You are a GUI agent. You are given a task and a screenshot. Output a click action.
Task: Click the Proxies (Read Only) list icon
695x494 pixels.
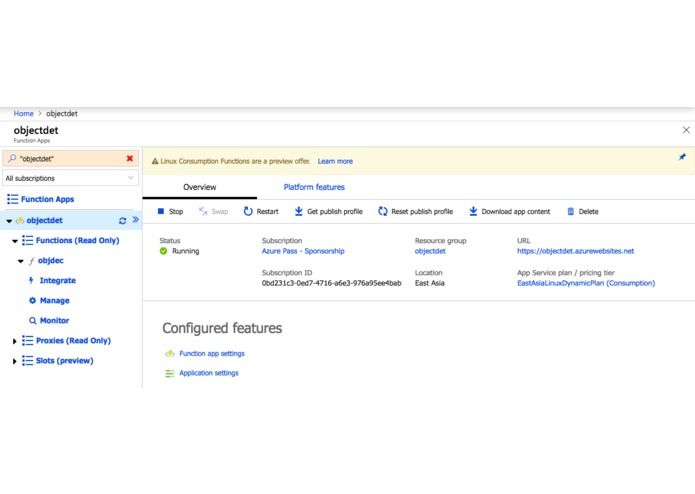[27, 340]
